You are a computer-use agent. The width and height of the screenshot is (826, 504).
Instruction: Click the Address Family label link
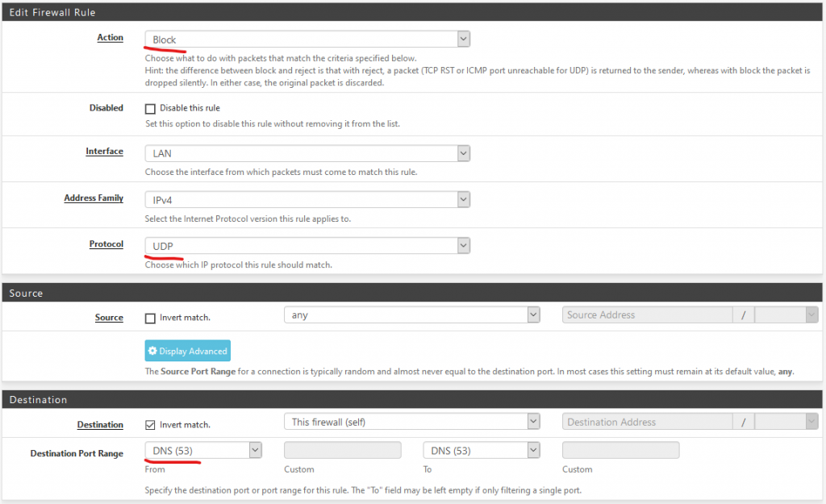(x=94, y=198)
